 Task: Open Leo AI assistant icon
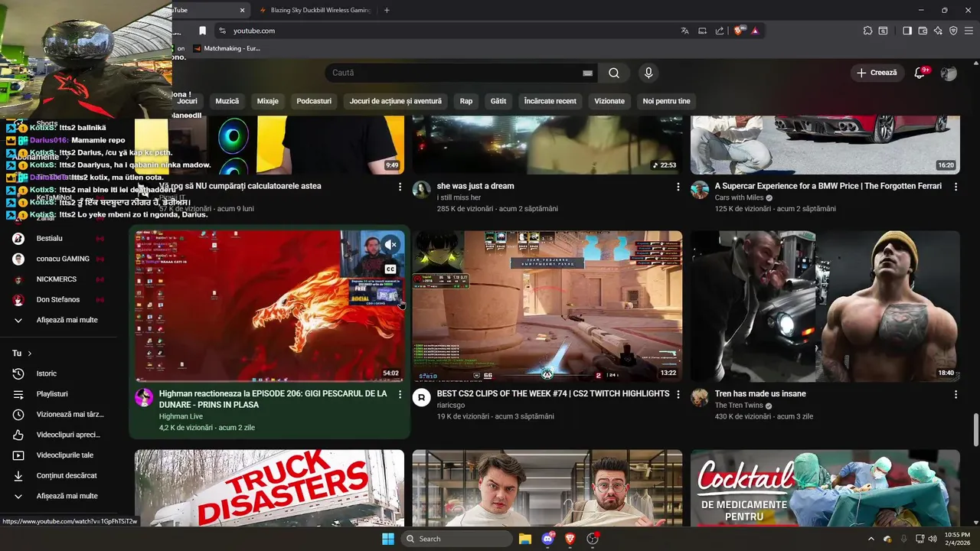[x=938, y=31]
